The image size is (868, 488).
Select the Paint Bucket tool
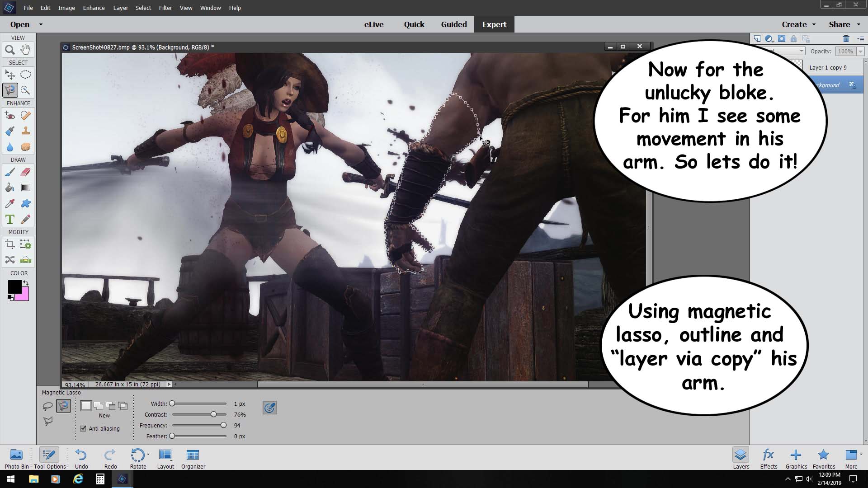pos(10,188)
